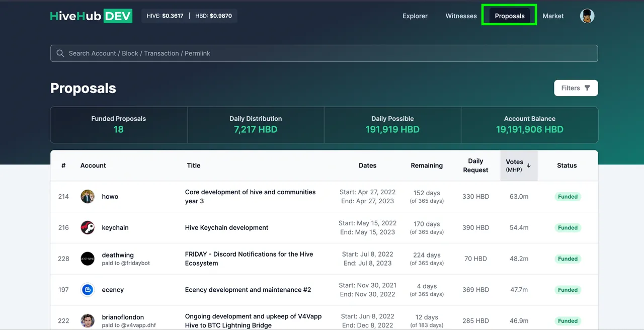Image resolution: width=644 pixels, height=330 pixels.
Task: Click proposal number 216
Action: pyautogui.click(x=63, y=228)
